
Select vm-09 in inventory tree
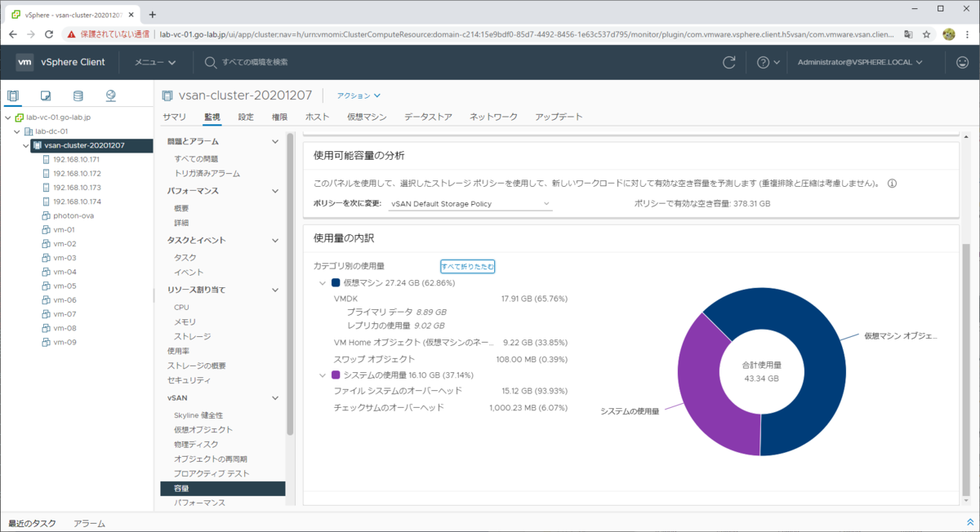[65, 342]
